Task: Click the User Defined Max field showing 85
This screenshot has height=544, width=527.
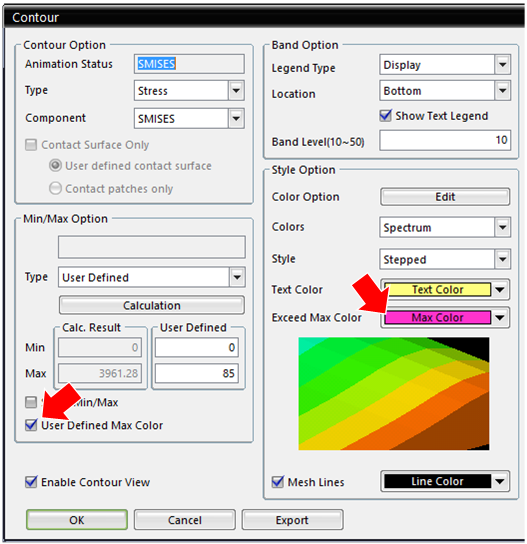Action: tap(197, 373)
